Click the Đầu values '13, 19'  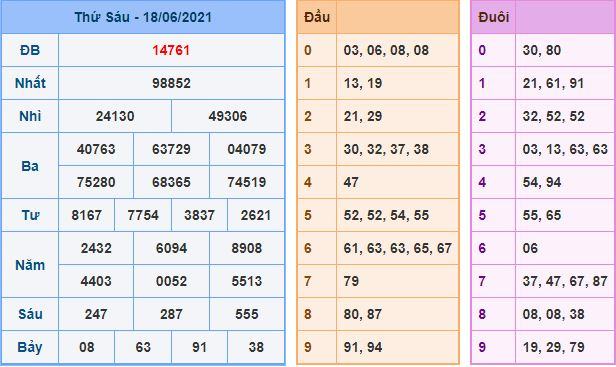tap(363, 83)
